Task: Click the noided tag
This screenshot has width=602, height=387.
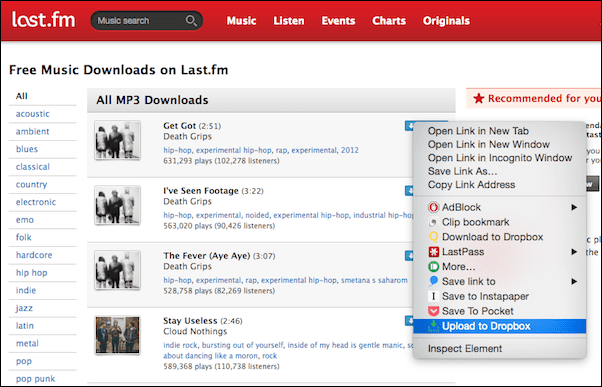Action: click(x=257, y=215)
